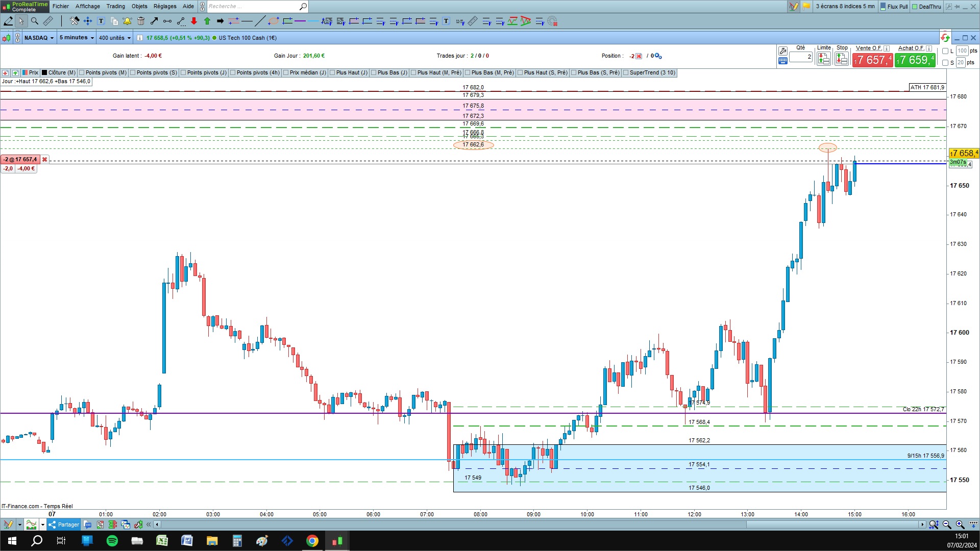Select the green up arrow drawing tool

point(207,21)
